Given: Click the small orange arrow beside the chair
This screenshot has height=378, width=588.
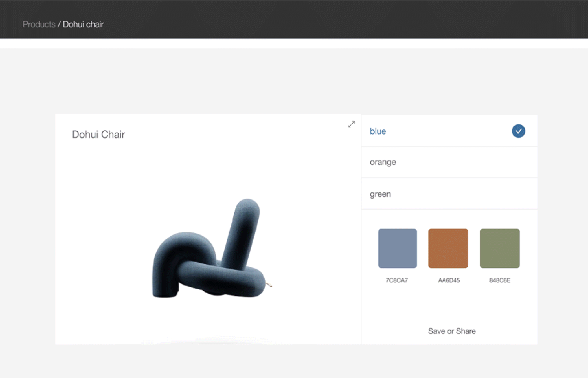Looking at the screenshot, I should tap(269, 285).
